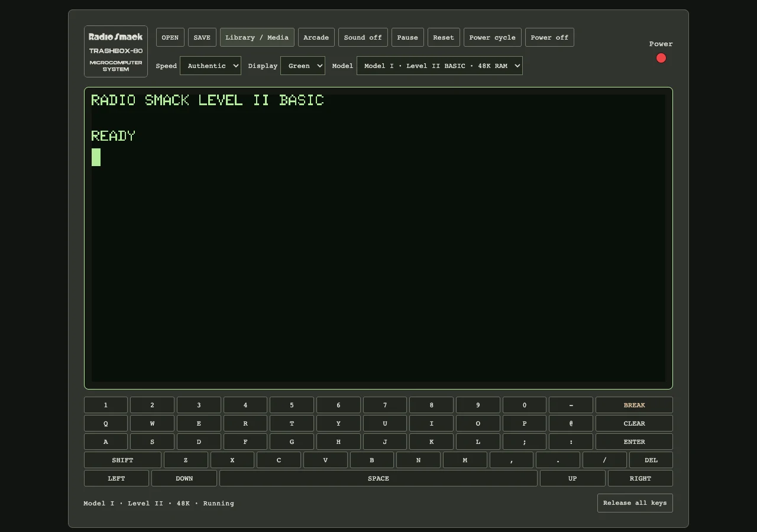Tap the L key

click(478, 442)
